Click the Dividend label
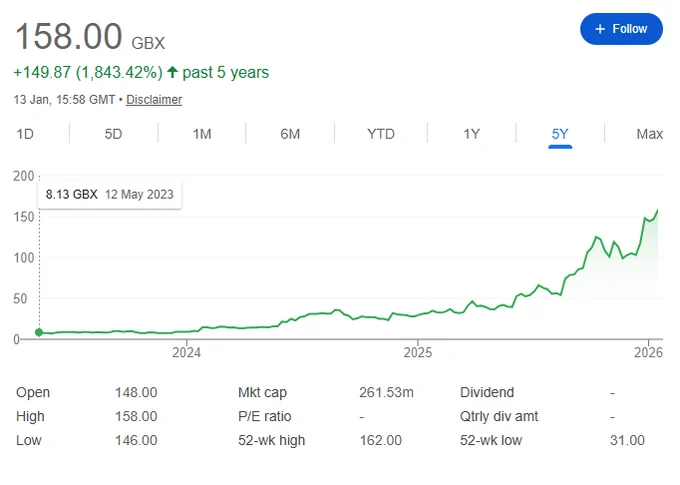The image size is (680, 485). click(487, 393)
